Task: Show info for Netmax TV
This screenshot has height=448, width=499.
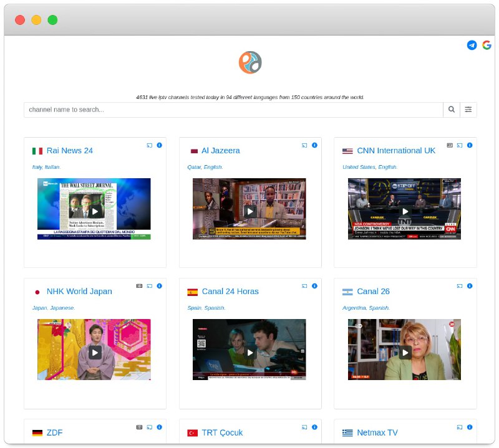Action: (x=470, y=427)
